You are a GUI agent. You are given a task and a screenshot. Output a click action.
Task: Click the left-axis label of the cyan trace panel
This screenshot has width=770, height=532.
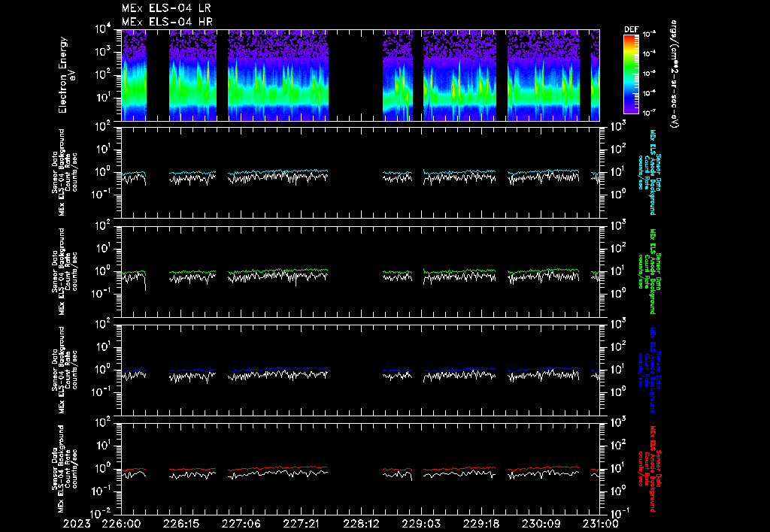tap(65, 172)
